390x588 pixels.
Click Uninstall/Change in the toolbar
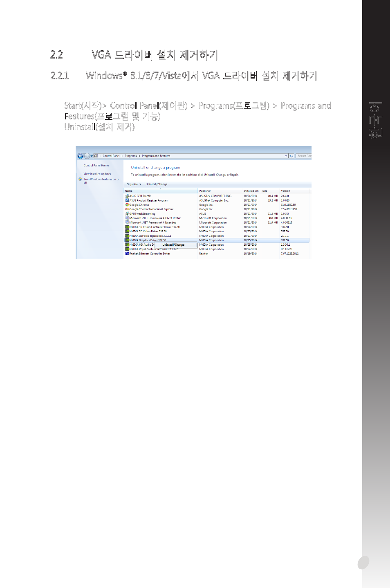click(x=157, y=184)
